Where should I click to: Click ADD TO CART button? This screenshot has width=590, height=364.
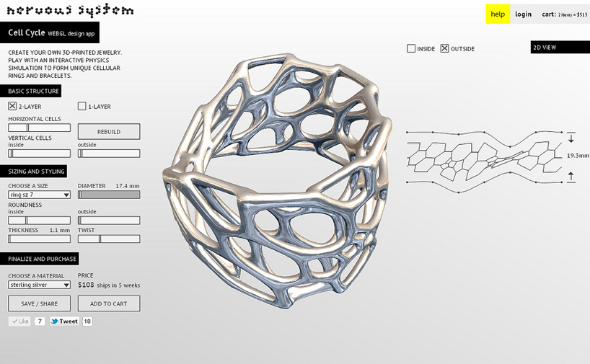(109, 303)
